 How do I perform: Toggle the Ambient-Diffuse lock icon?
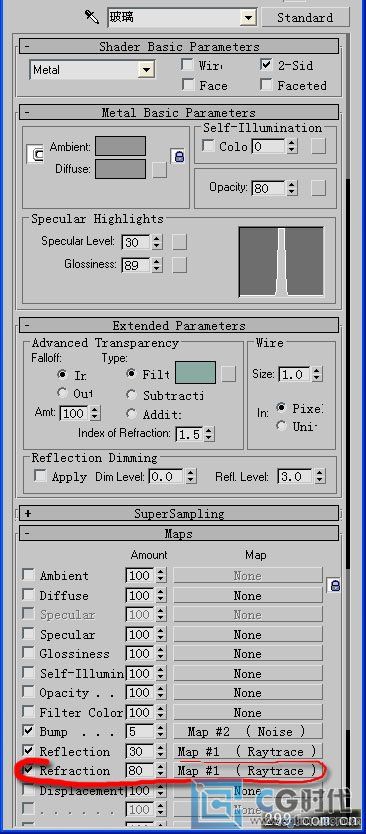[x=178, y=156]
